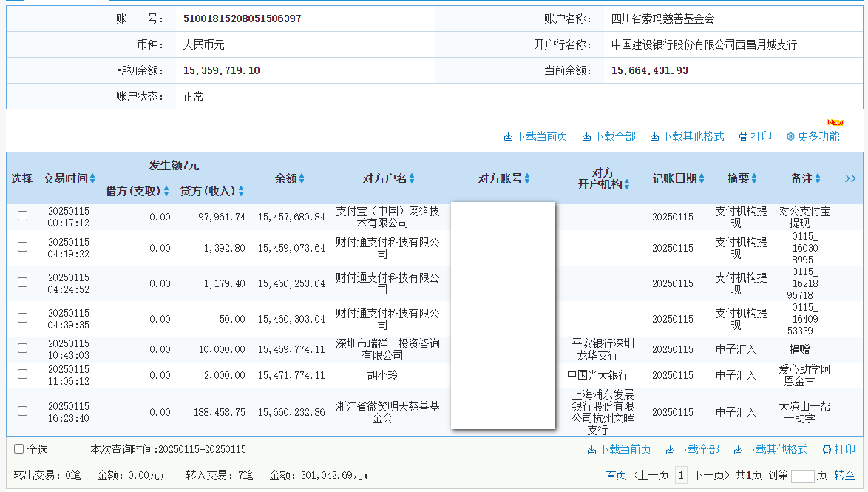This screenshot has height=492, width=868.
Task: Click bottom 打印 link
Action: [838, 449]
